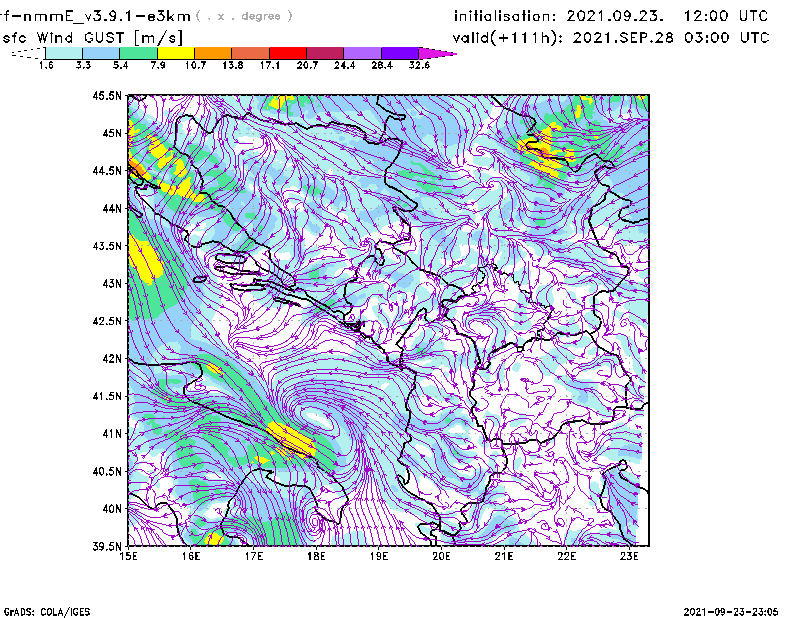Click the yellow 7.9–10.7 legend swatch
Screen dimensions: 800x618
tap(176, 53)
